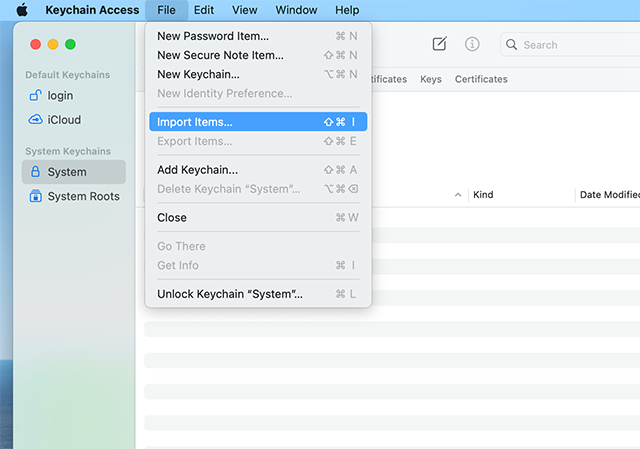640x449 pixels.
Task: Click the info icon in toolbar
Action: (472, 44)
